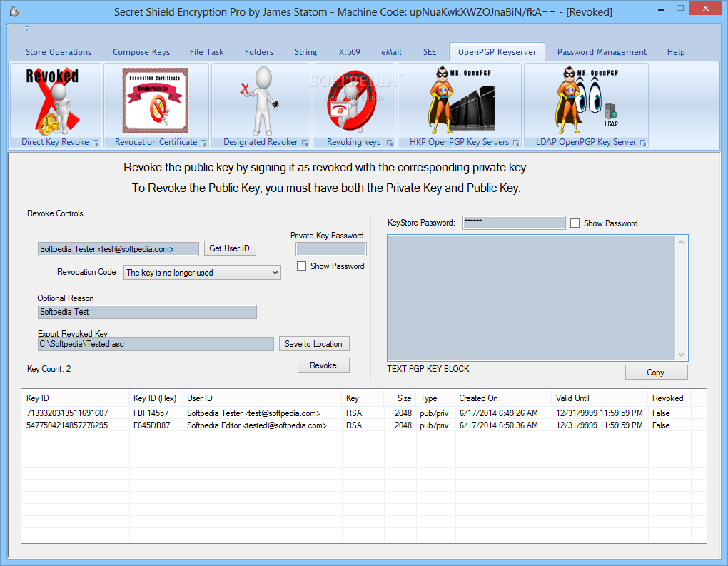This screenshot has width=728, height=566.
Task: Click Save to Location button
Action: pyautogui.click(x=314, y=344)
